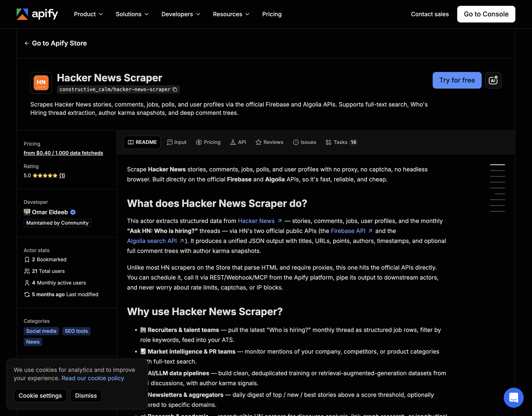Open the Hacker News link in README
Viewport: 532px width, 416px height.
tap(256, 221)
